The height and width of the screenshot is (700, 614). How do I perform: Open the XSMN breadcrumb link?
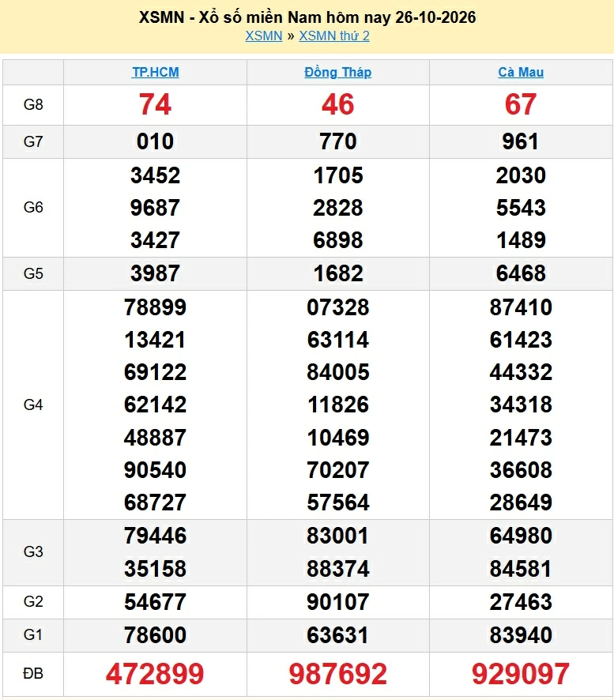click(x=263, y=36)
